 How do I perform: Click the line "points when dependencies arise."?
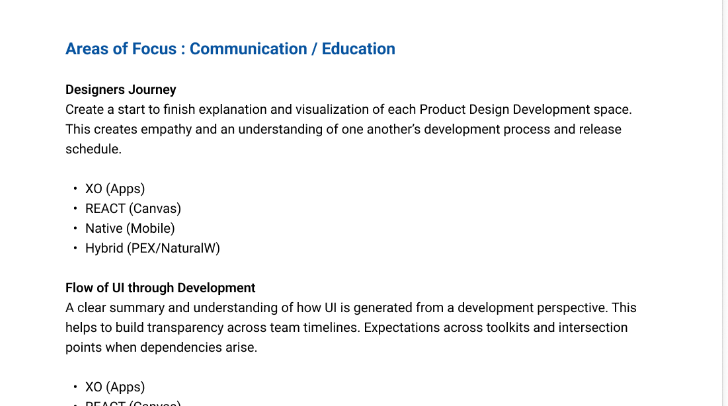coord(161,347)
